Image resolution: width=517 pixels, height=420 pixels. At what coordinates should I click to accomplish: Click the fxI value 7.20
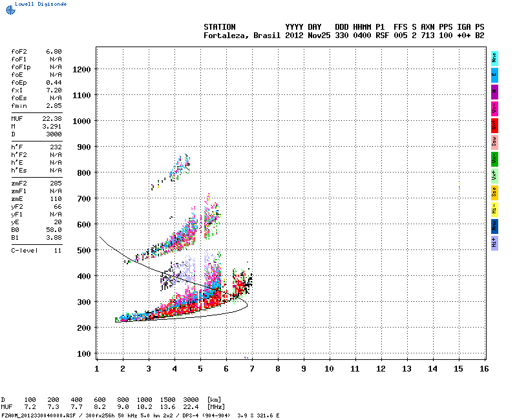click(x=54, y=90)
